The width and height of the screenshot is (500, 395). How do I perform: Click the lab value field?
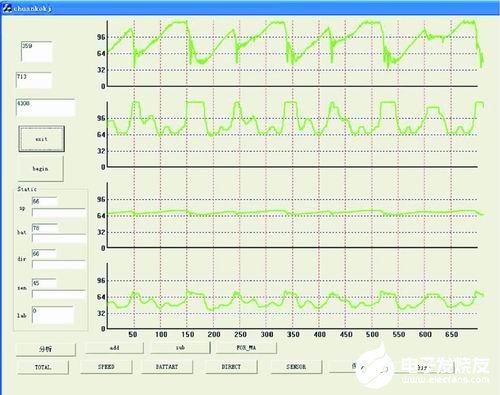pyautogui.click(x=53, y=315)
